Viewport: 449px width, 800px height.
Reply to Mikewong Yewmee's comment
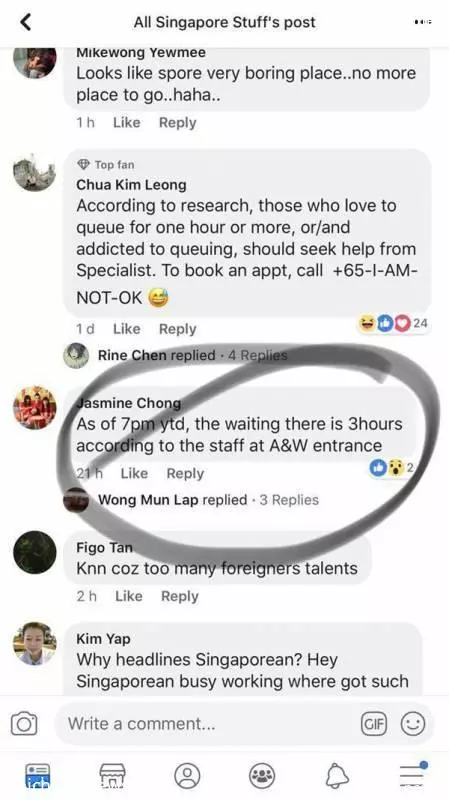coord(178,122)
